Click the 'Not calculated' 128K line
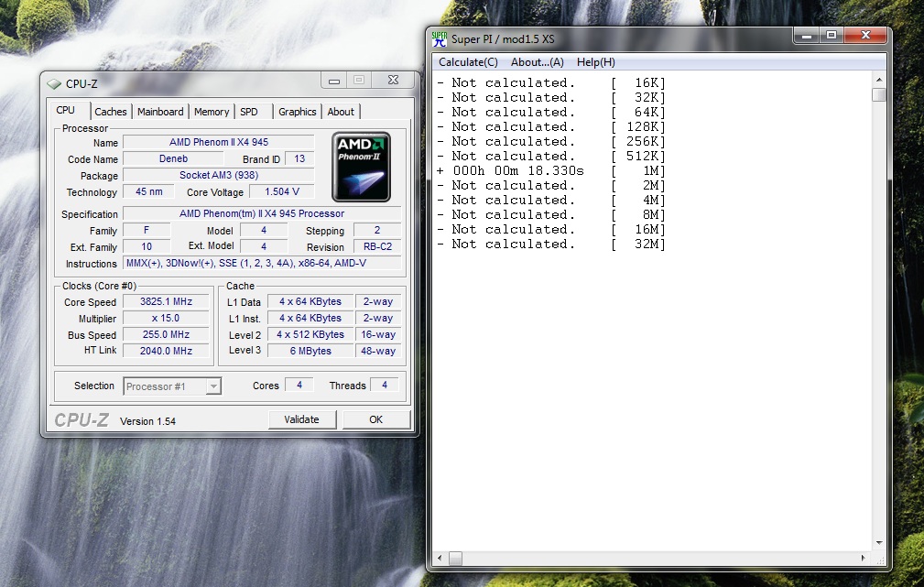The height and width of the screenshot is (587, 924). (551, 126)
